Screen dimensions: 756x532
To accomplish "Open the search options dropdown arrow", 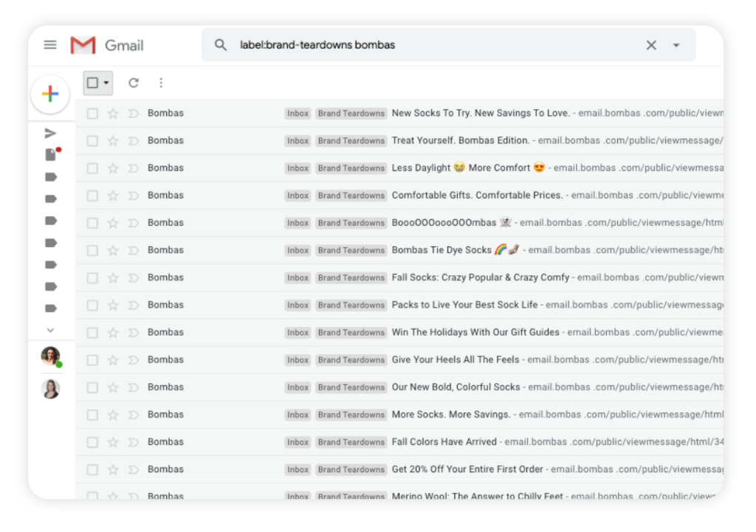I will coord(676,45).
